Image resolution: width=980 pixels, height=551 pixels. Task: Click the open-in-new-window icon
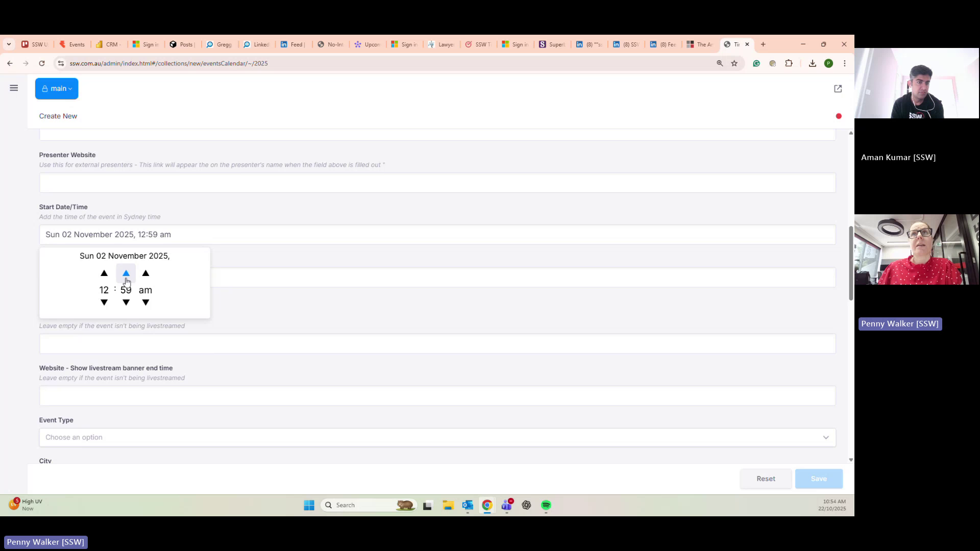pyautogui.click(x=838, y=89)
